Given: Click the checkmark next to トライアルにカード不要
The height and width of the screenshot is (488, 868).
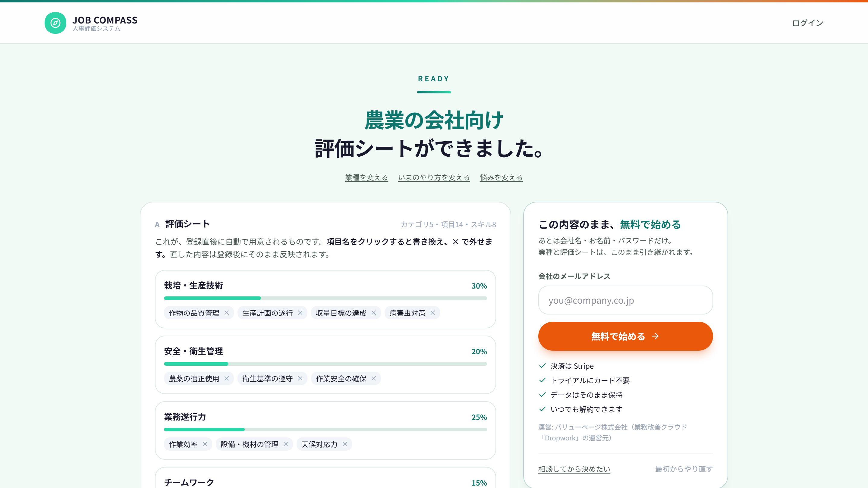Looking at the screenshot, I should (x=542, y=380).
